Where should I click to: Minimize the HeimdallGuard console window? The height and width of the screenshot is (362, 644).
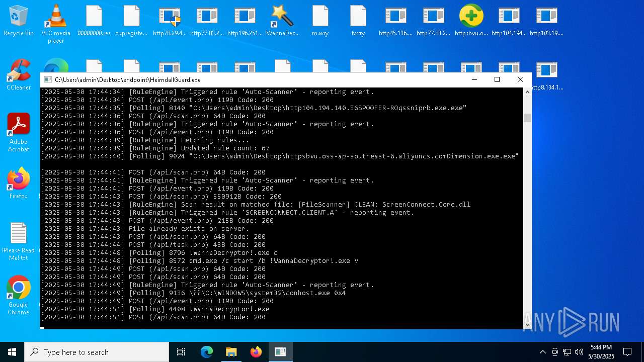[x=474, y=79]
